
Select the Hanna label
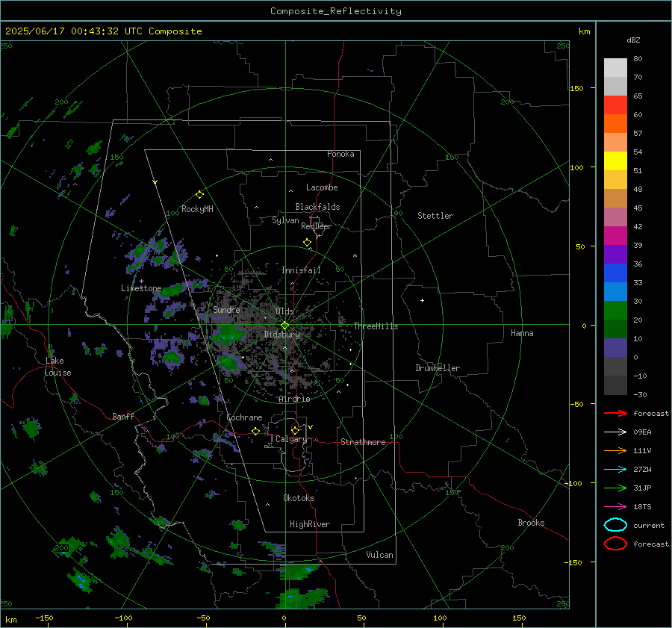(522, 333)
